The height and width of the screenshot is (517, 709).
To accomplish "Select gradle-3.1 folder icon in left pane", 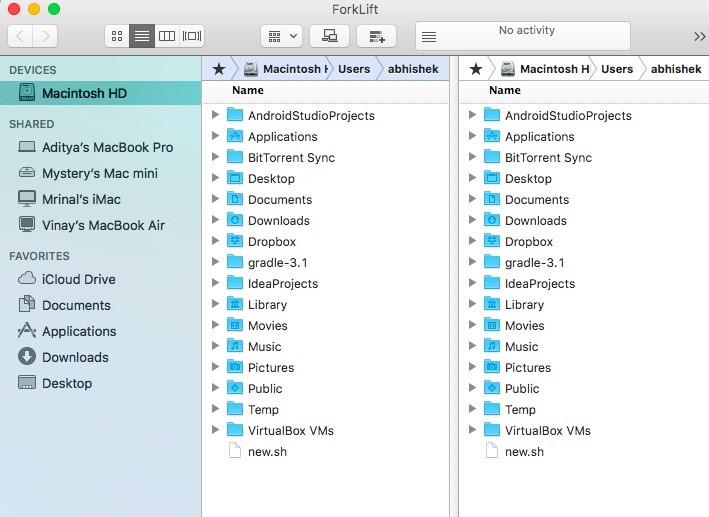I will pos(235,261).
